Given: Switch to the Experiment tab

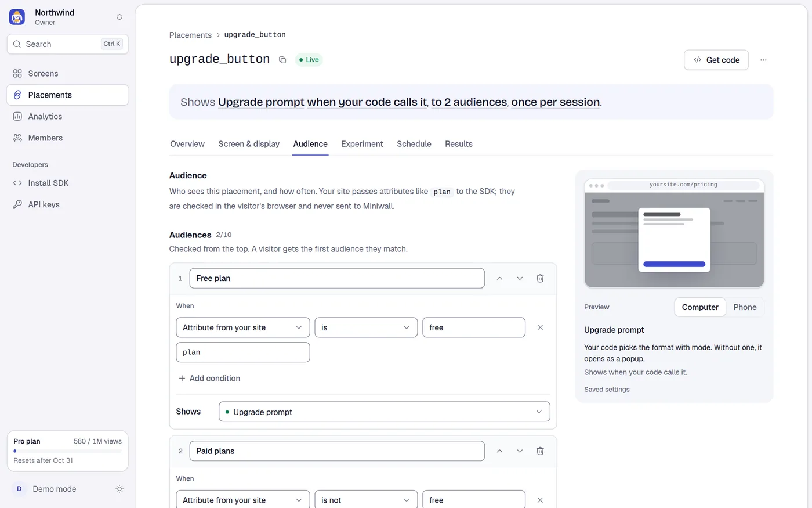Looking at the screenshot, I should 362,144.
